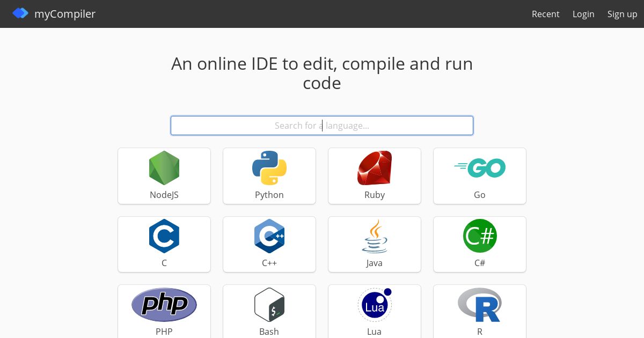Image resolution: width=644 pixels, height=338 pixels.
Task: Click the myCompiler blue diamond logo icon
Action: point(20,13)
